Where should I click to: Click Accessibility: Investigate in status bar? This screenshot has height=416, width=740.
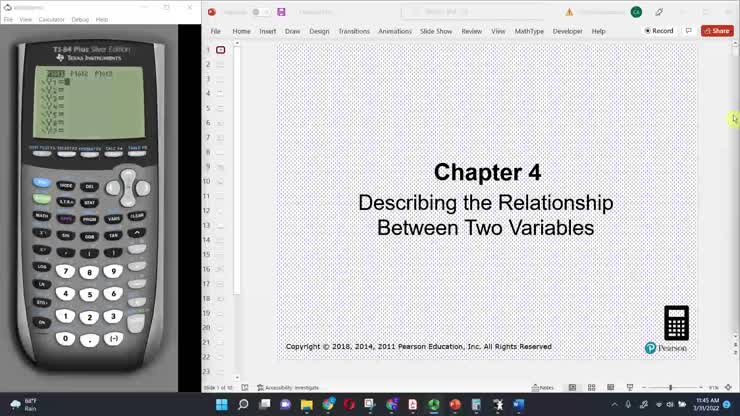[x=288, y=387]
